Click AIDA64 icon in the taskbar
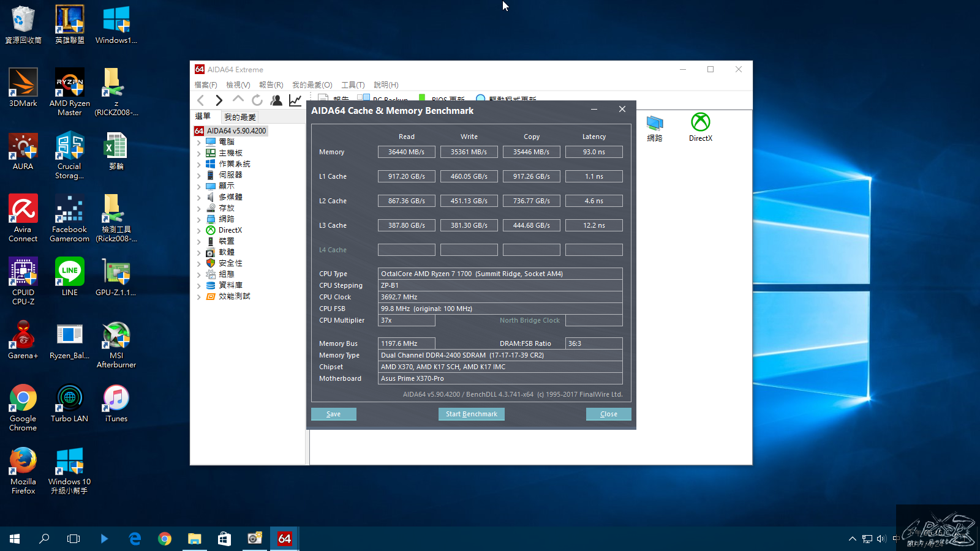The image size is (980, 551). 285,539
